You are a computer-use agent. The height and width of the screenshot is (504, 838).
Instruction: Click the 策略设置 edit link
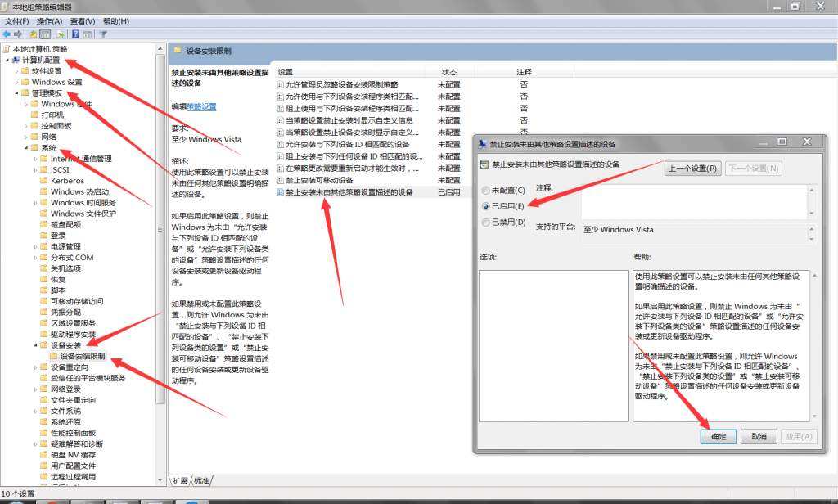201,106
